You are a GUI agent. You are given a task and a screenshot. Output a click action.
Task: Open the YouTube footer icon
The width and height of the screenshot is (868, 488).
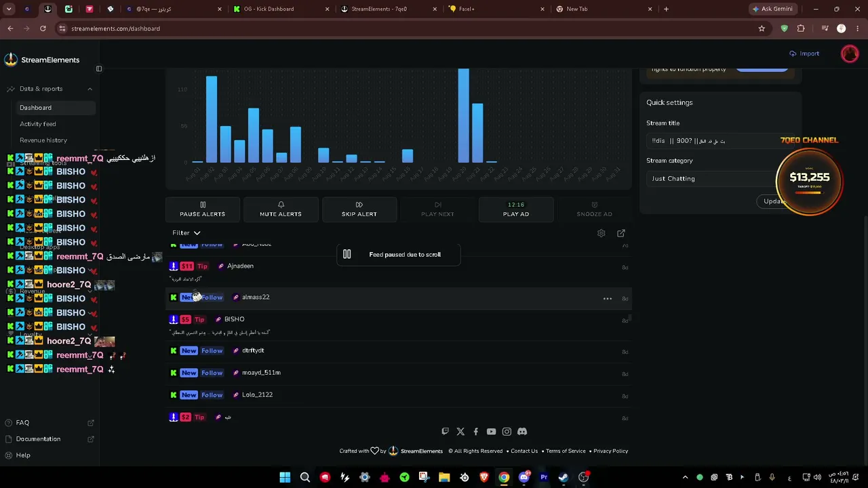tap(491, 432)
